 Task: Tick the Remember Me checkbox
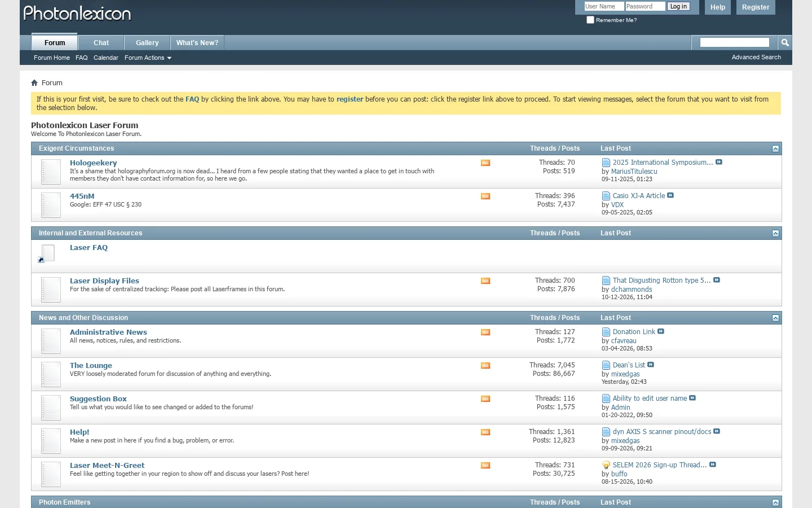(590, 20)
